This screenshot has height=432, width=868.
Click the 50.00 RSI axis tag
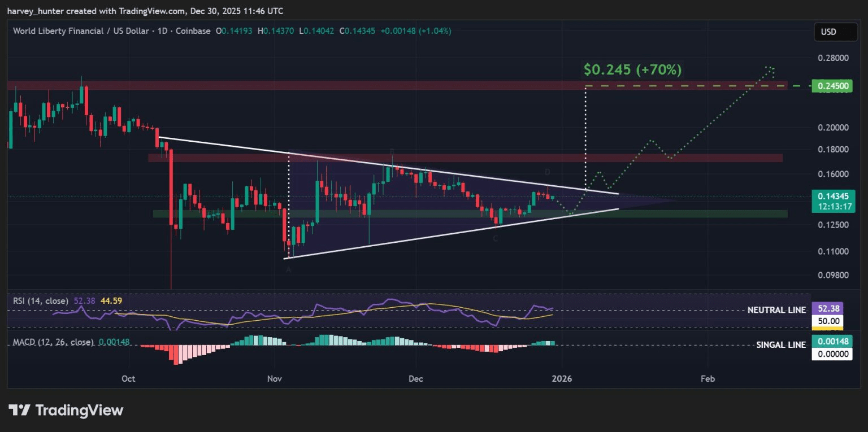827,320
